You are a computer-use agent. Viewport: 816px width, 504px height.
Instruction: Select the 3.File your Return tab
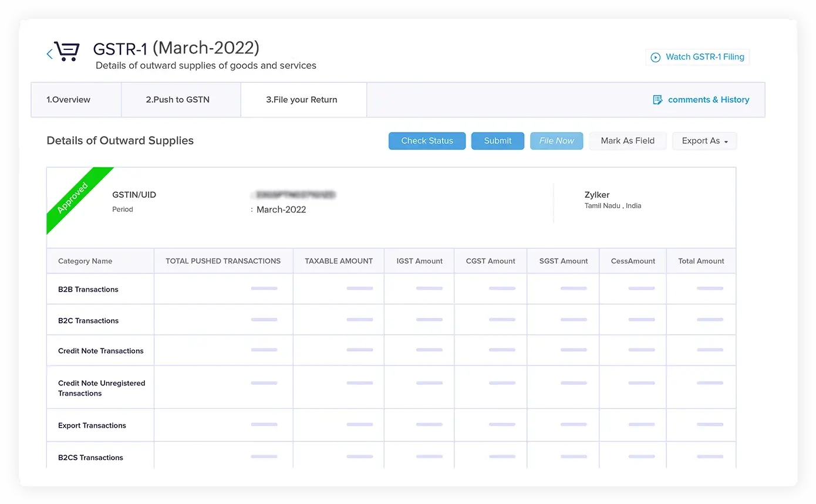303,100
